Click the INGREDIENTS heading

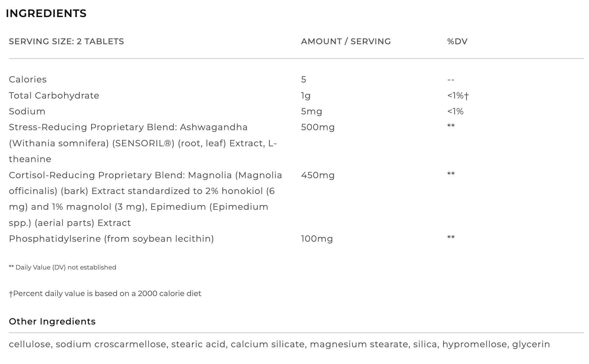[46, 14]
